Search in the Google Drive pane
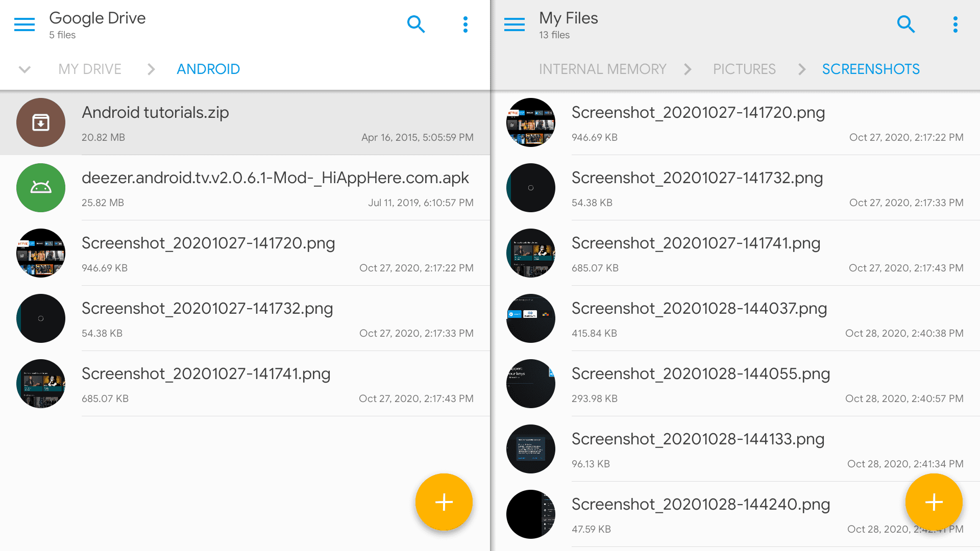Image resolution: width=980 pixels, height=551 pixels. (416, 24)
